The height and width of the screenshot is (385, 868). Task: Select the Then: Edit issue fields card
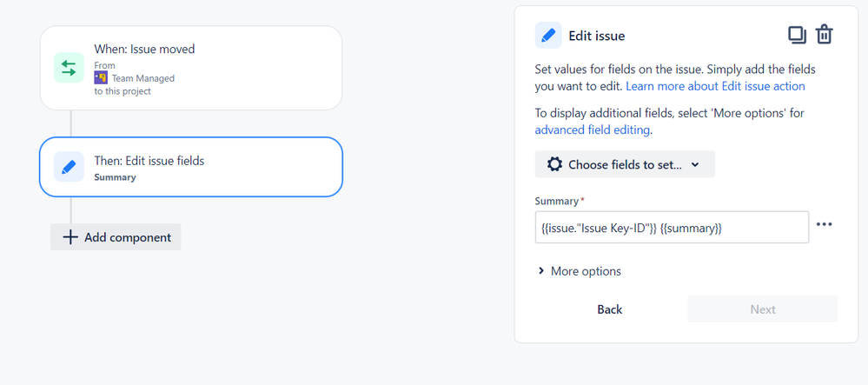click(191, 167)
